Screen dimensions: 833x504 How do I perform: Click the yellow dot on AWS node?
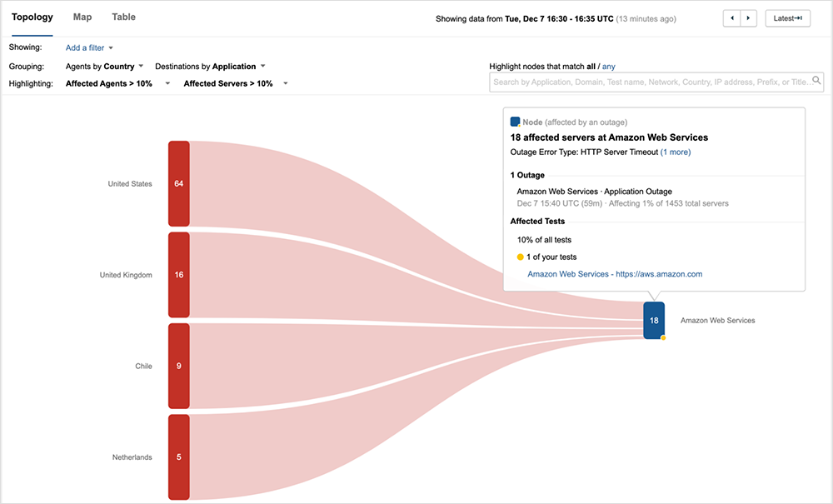[x=663, y=337]
